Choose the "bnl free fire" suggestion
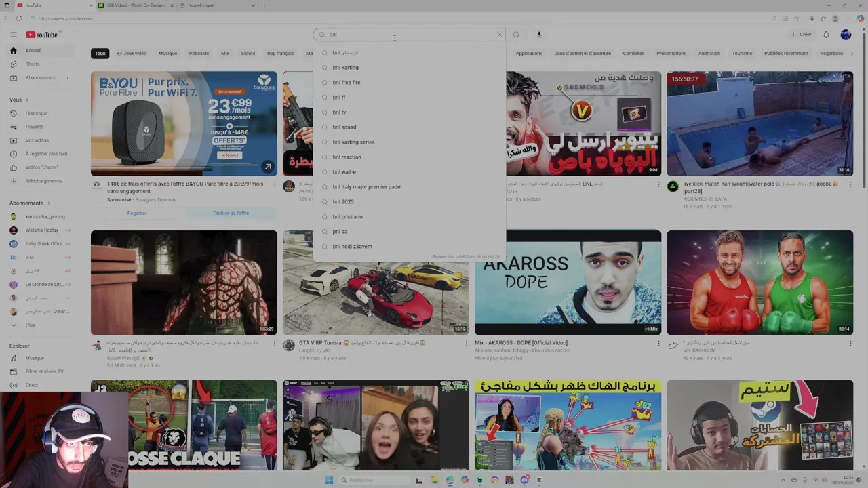Screen dimensions: 868x488 [410, 83]
